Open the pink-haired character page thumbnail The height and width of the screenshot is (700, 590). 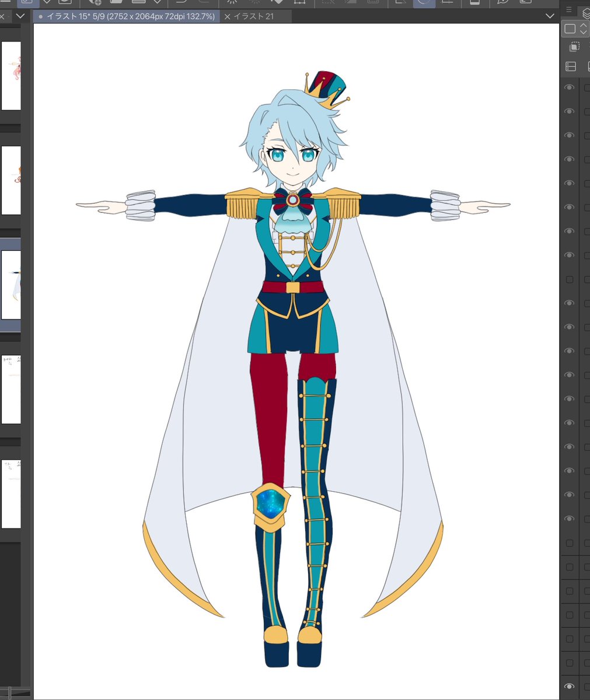click(11, 76)
